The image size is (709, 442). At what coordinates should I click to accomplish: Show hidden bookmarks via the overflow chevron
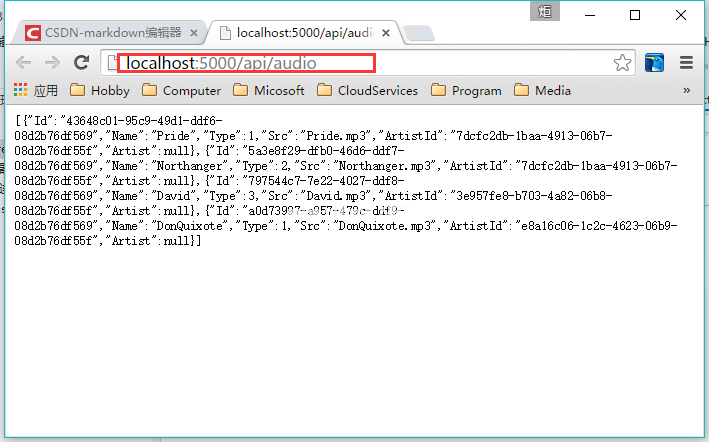click(x=686, y=90)
